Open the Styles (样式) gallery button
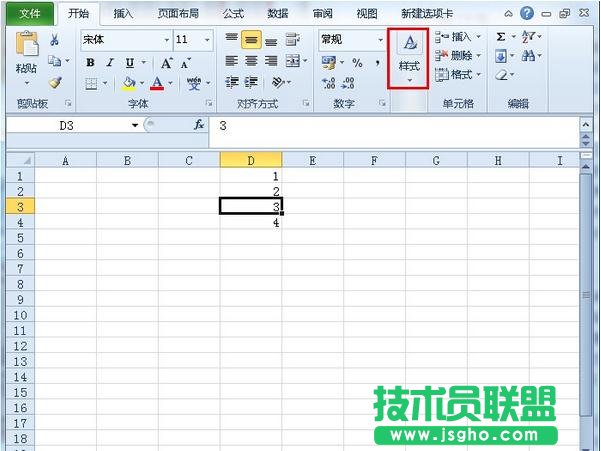Screen dimensions: 601x451 tap(409, 57)
